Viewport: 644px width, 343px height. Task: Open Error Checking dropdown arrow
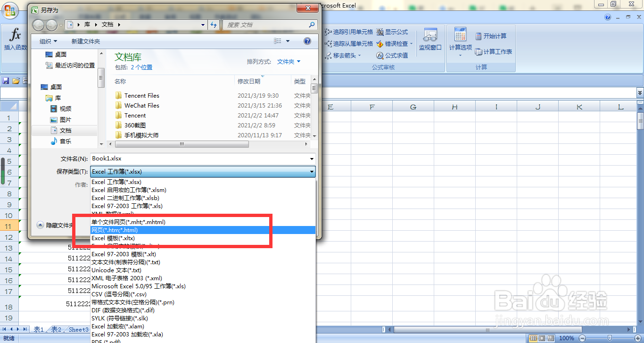[x=411, y=44]
